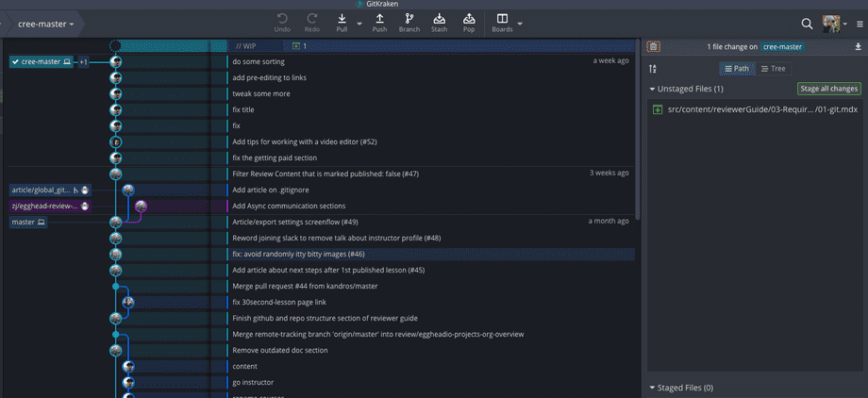Open the profile avatar menu
This screenshot has height=398, width=868.
831,24
